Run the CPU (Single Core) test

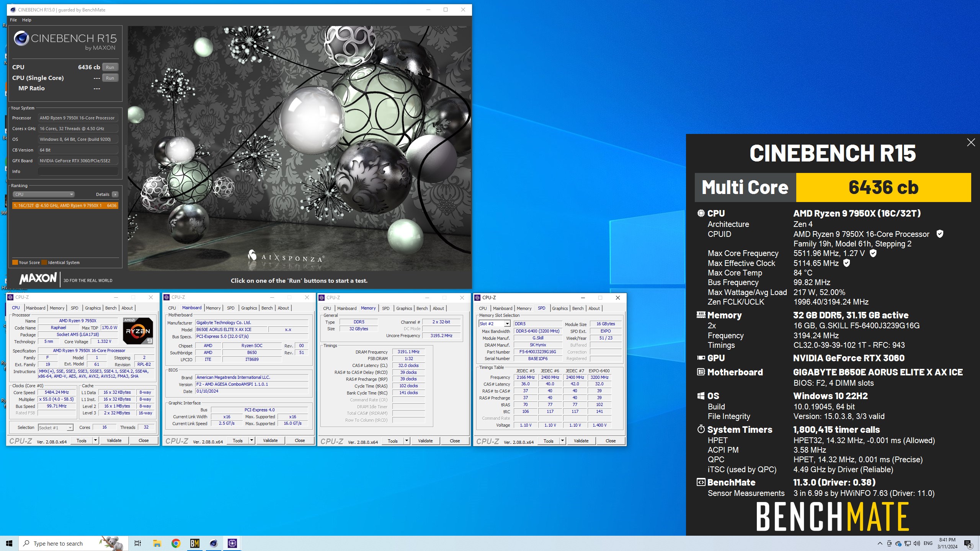click(x=110, y=78)
